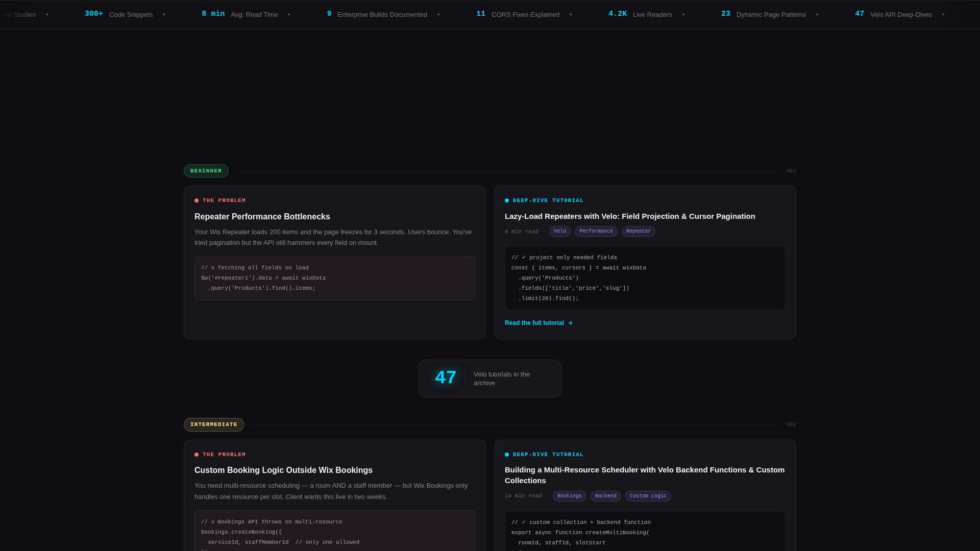Click the 47 Velo API Deep-Dives stat
The height and width of the screenshot is (551, 980).
[893, 14]
